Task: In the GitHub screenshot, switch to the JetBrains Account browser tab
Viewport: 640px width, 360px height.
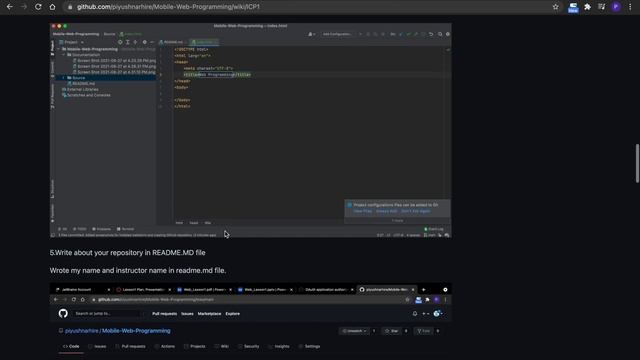Action: (x=83, y=290)
